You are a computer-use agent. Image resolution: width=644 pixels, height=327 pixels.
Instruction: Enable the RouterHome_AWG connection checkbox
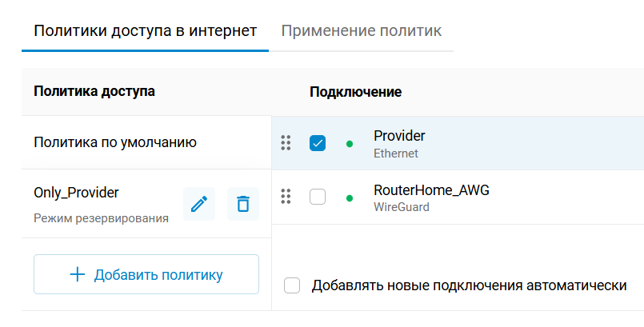318,197
